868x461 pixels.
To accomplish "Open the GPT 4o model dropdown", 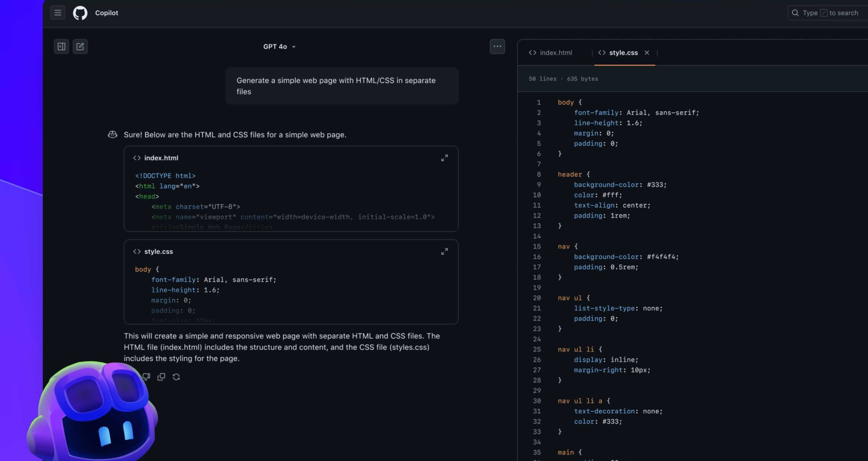I will (x=279, y=47).
